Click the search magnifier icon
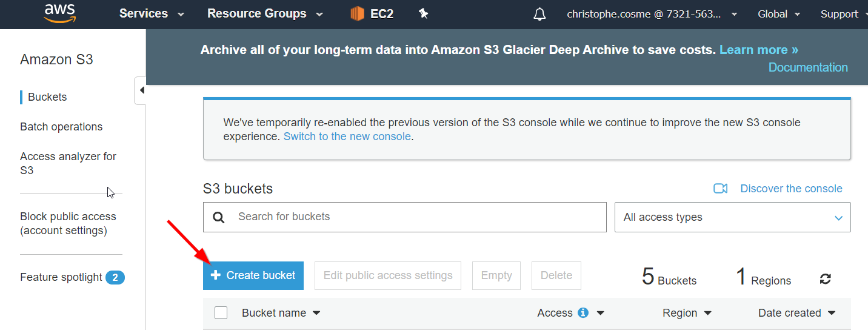868x330 pixels. [x=219, y=217]
